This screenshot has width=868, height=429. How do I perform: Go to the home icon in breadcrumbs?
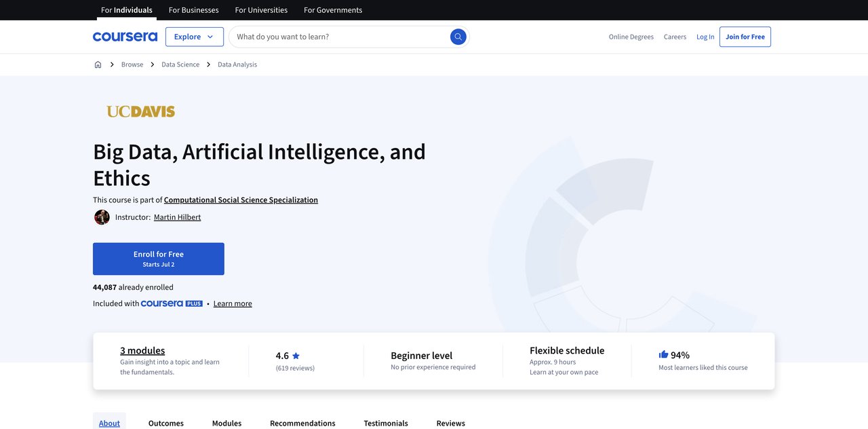pos(98,64)
